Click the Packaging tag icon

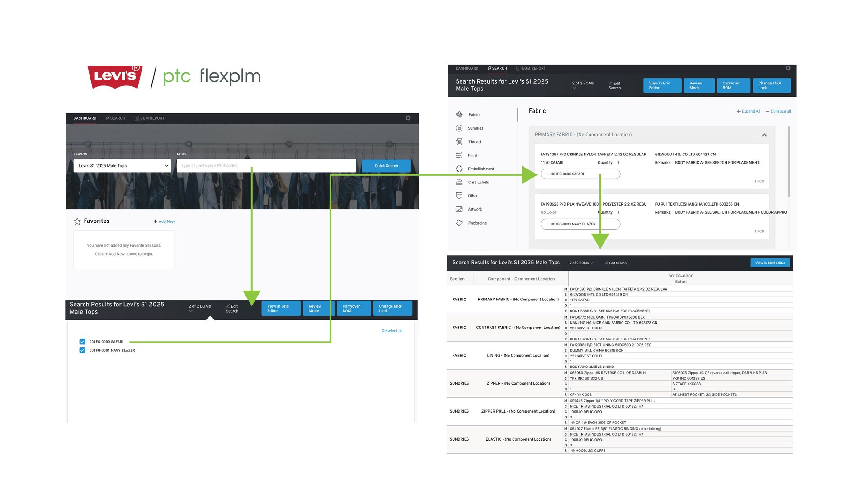pos(459,223)
